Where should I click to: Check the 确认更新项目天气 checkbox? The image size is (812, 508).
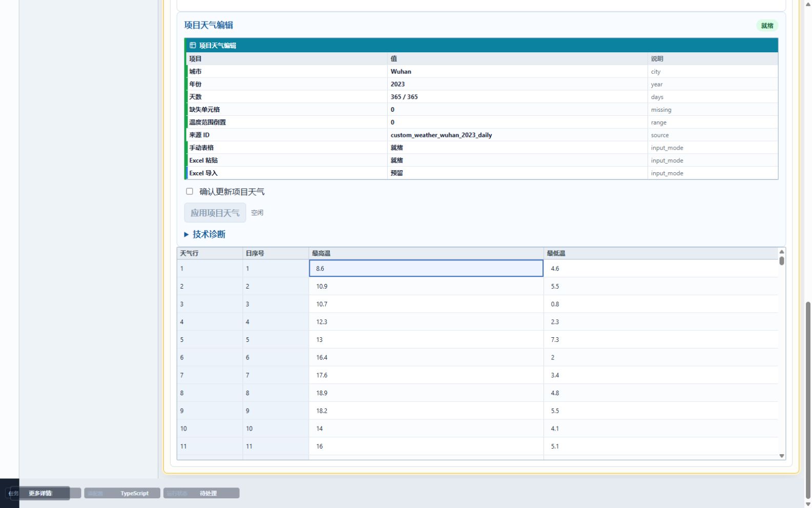190,191
